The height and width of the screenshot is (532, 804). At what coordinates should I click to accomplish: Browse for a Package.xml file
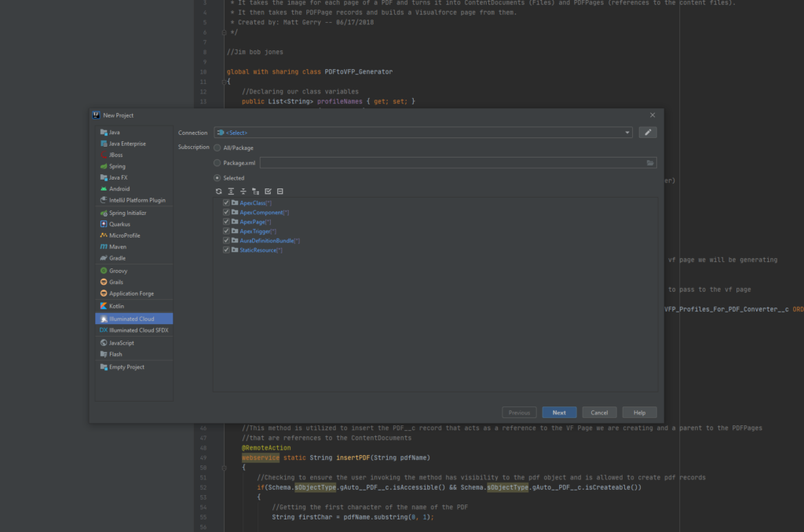click(x=652, y=163)
